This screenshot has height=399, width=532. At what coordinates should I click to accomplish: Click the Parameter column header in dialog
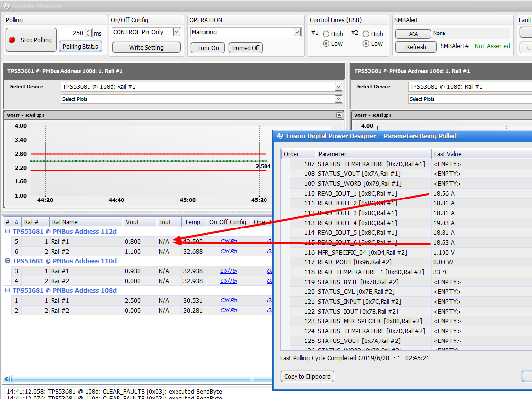[374, 154]
